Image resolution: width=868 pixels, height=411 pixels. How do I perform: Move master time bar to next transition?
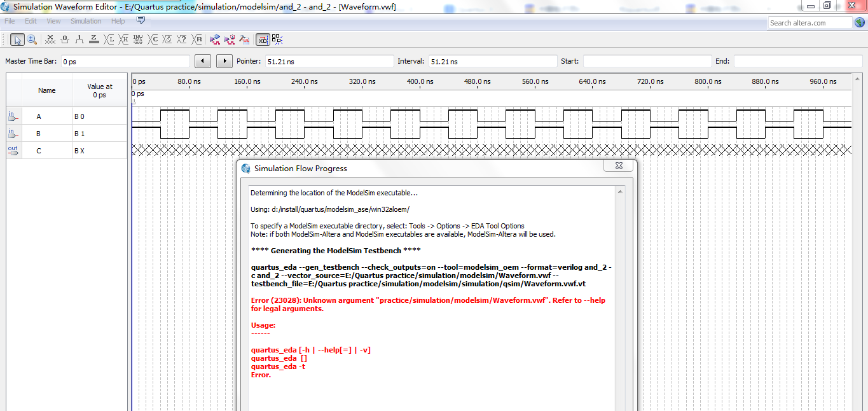coord(224,61)
